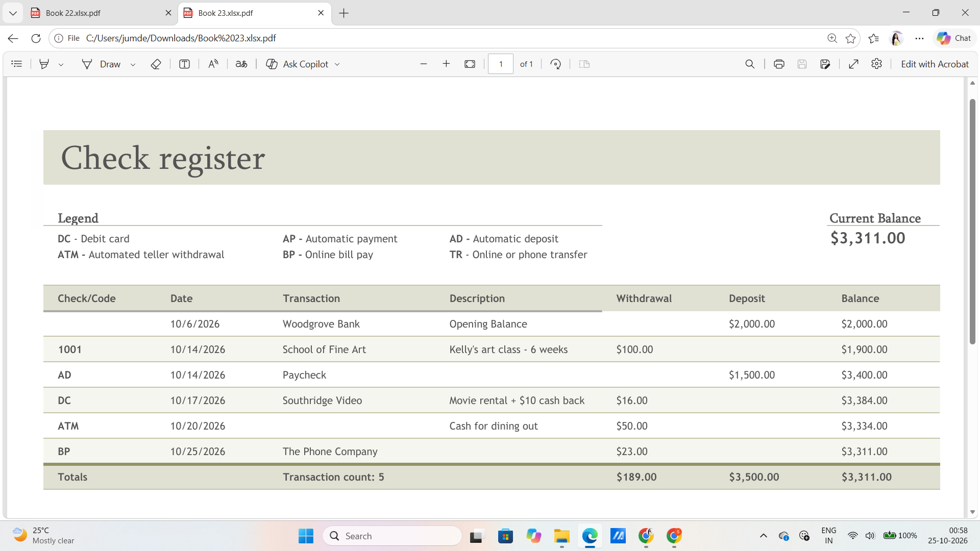Image resolution: width=980 pixels, height=551 pixels.
Task: Open a new browser tab
Action: (344, 13)
